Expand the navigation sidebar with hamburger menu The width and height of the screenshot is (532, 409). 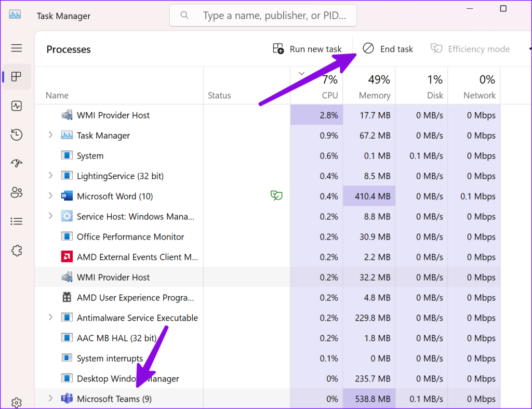(16, 48)
